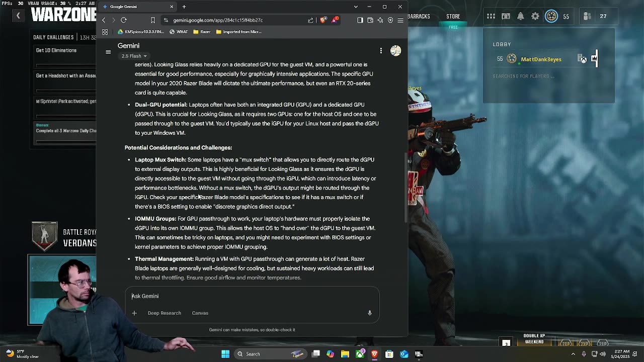Click the Gemini page vertical scrollbar
Image resolution: width=644 pixels, height=362 pixels.
pyautogui.click(x=405, y=187)
